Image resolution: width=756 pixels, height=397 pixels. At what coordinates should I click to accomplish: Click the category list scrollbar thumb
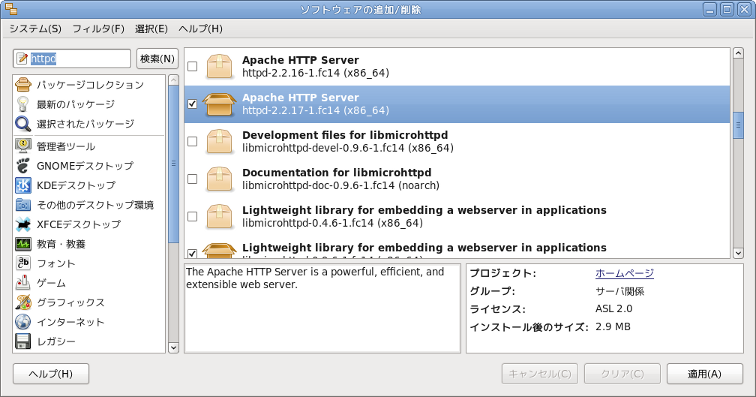tap(174, 164)
